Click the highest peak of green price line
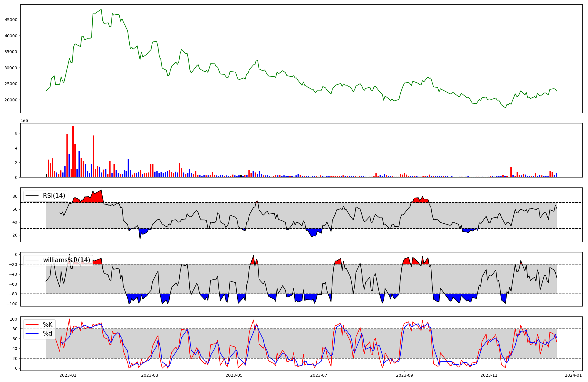 pyautogui.click(x=101, y=10)
